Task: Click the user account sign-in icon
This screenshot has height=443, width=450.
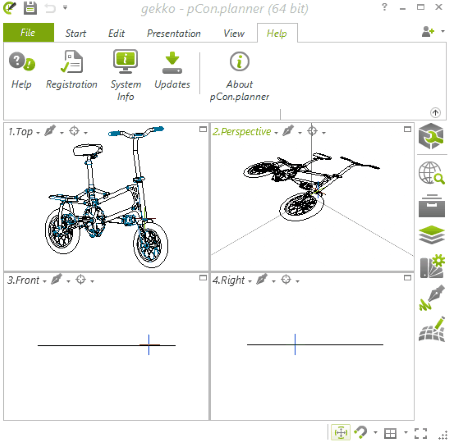Action: pyautogui.click(x=428, y=32)
